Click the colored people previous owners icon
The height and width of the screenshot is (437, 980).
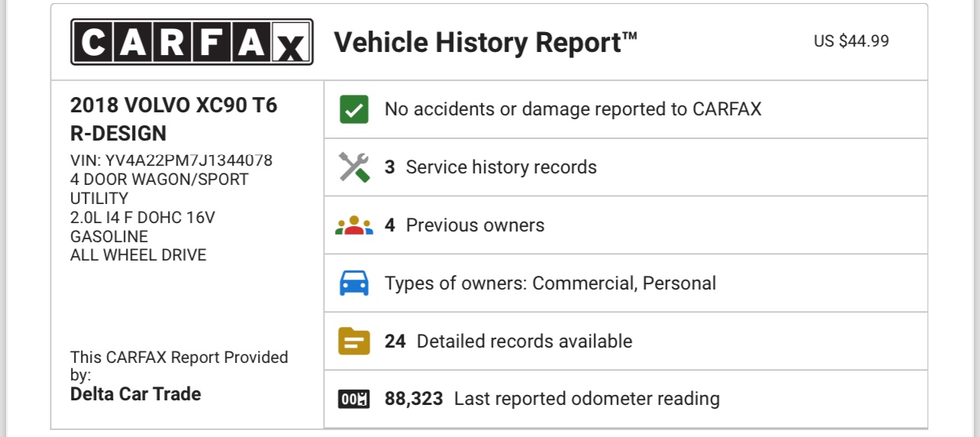tap(354, 225)
